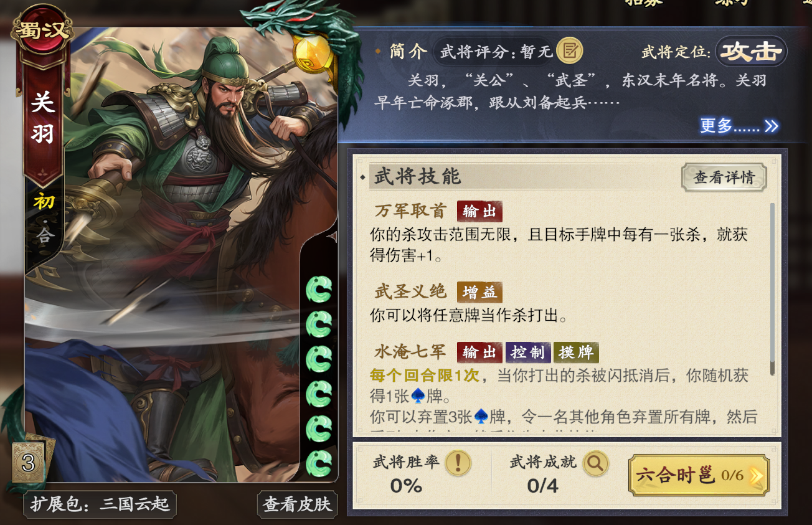Click the top green jade health orb
Viewport: 812px width, 525px height.
pos(319,289)
